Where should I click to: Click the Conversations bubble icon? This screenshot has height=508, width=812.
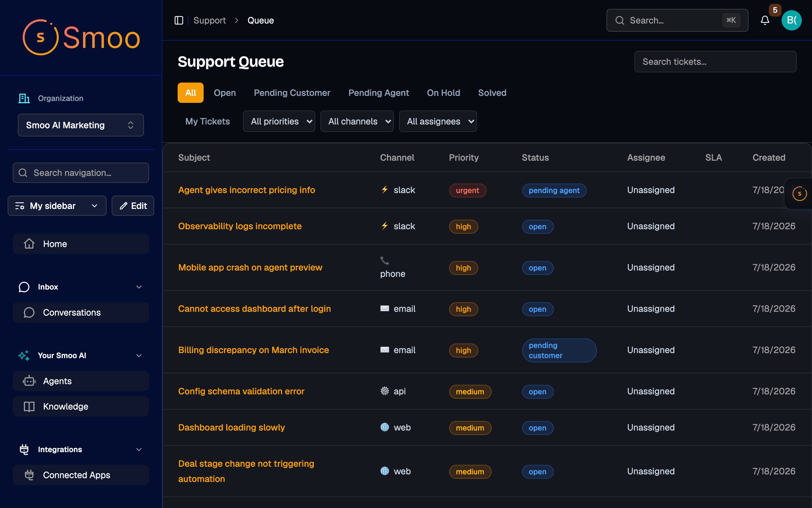(x=29, y=312)
